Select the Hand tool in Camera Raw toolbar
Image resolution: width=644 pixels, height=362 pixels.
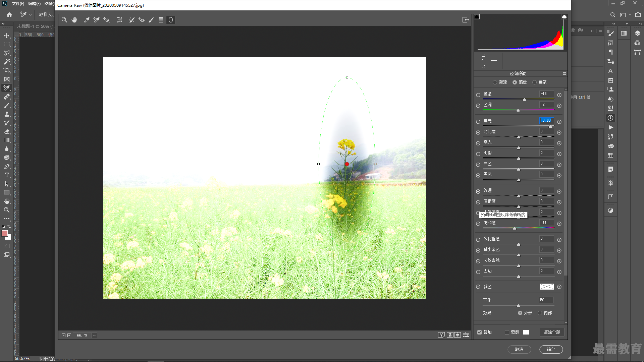click(74, 20)
